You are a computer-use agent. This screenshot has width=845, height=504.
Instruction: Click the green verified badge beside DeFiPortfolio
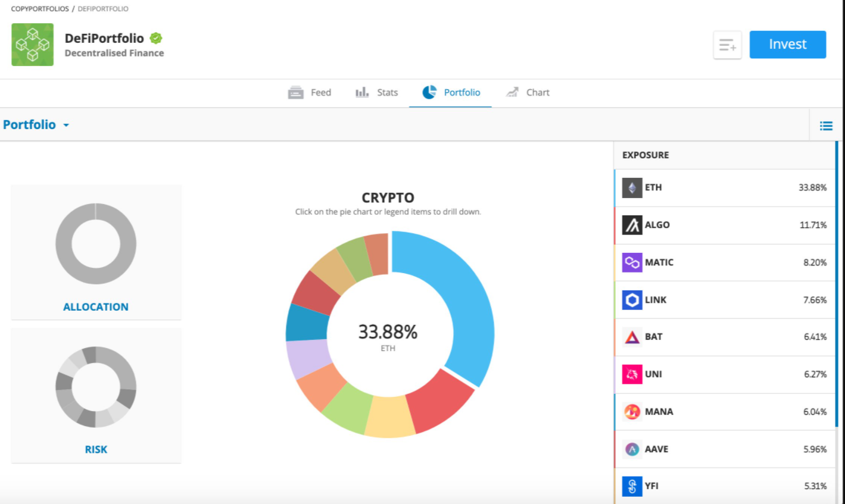pos(156,38)
